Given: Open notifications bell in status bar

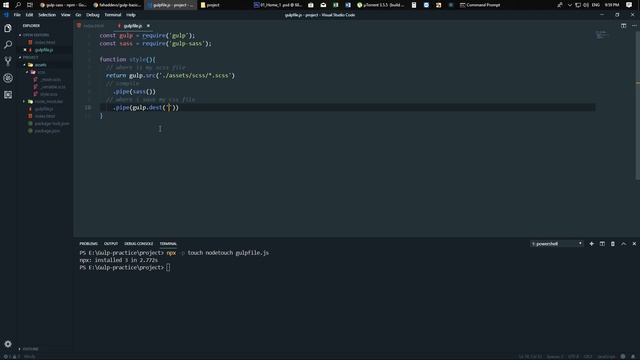Looking at the screenshot, I should [x=633, y=356].
